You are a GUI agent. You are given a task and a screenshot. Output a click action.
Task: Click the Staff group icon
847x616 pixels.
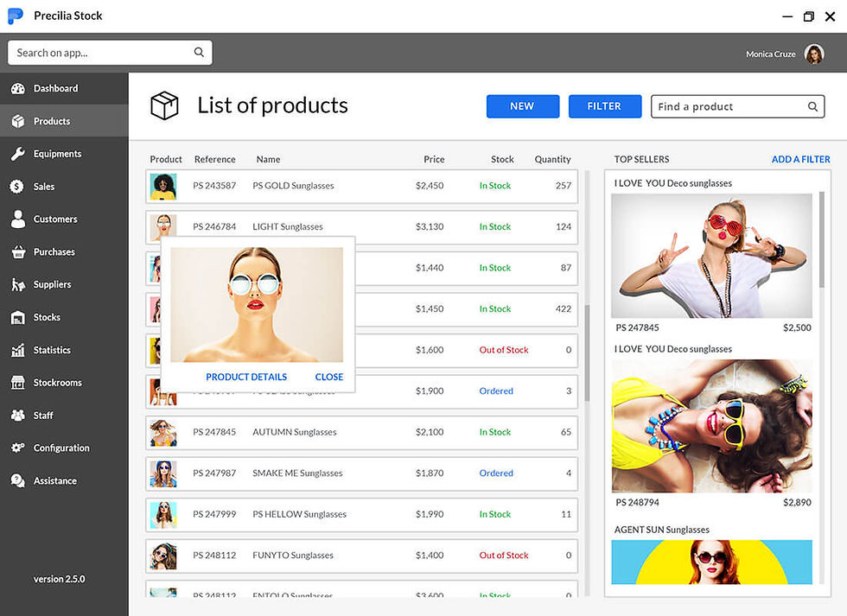coord(18,416)
